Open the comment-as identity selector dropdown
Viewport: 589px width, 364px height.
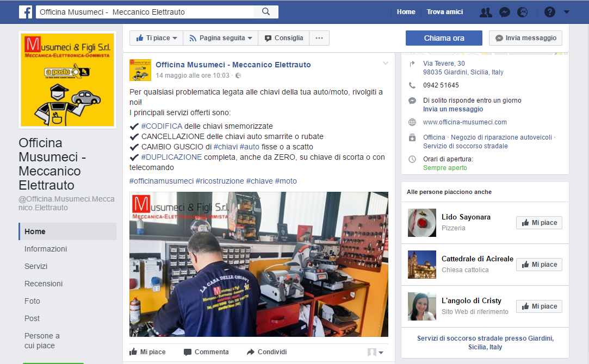coord(375,352)
